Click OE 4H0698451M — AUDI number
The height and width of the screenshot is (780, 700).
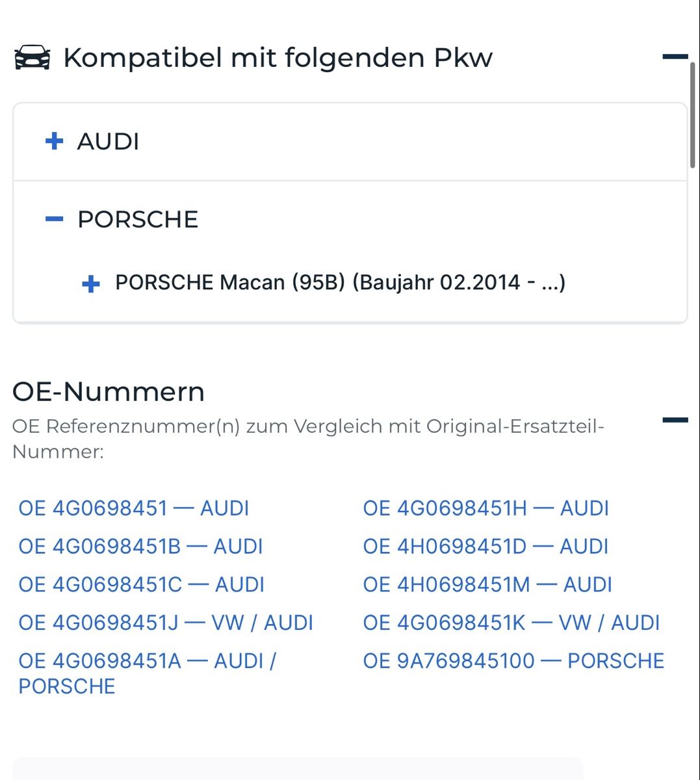click(487, 585)
